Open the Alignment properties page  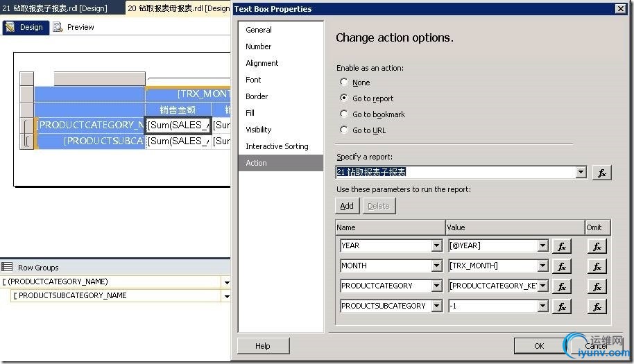point(281,63)
